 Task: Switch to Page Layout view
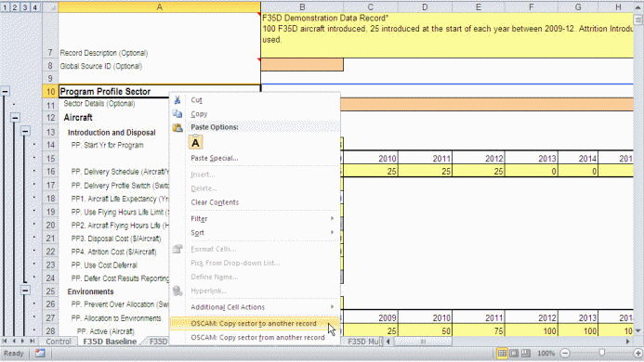514,353
